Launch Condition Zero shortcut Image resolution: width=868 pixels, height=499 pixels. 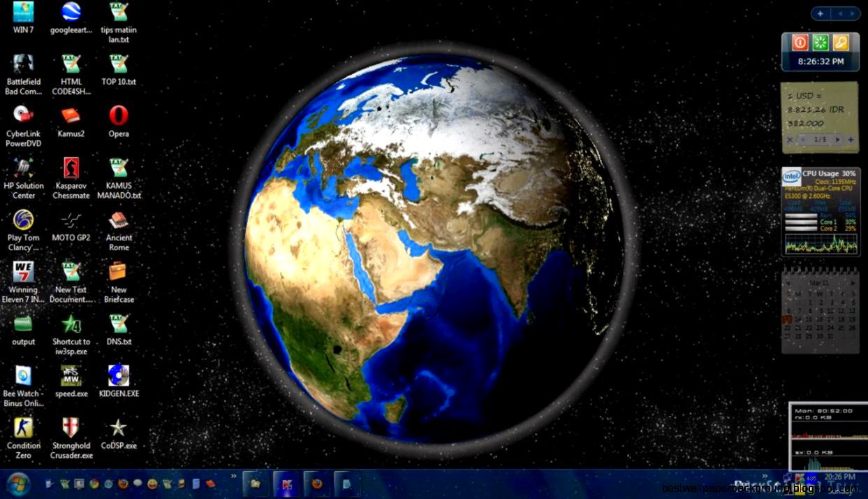click(23, 438)
